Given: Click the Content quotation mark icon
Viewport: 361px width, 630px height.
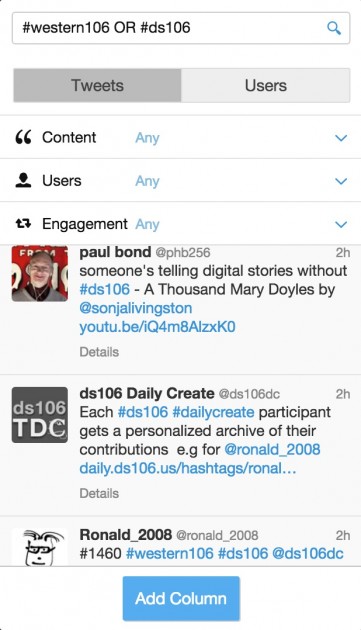Looking at the screenshot, I should (x=23, y=137).
